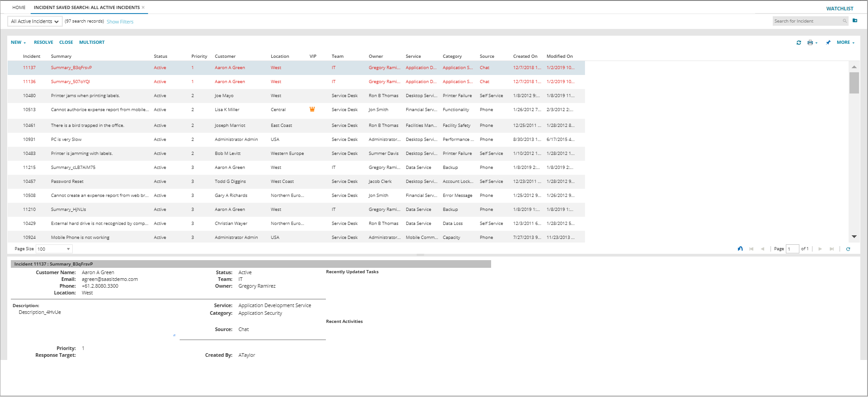Click the Search for Incident field
Image resolution: width=868 pixels, height=397 pixels.
[x=807, y=21]
